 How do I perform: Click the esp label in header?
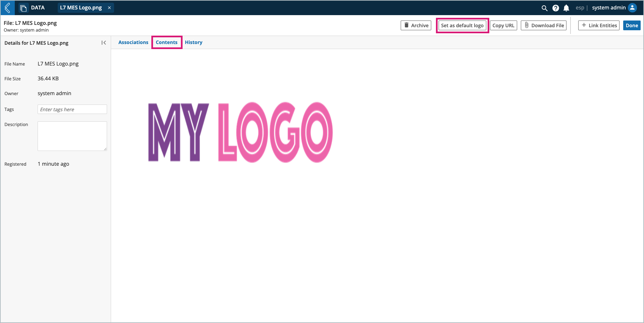pos(580,8)
